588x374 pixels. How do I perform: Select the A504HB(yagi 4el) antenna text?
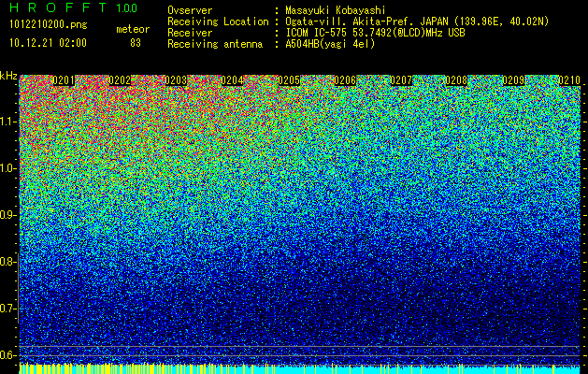pyautogui.click(x=330, y=44)
